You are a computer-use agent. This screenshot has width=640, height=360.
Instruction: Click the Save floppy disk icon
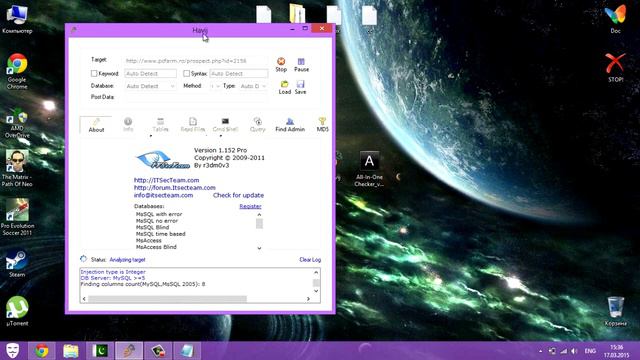tap(301, 84)
